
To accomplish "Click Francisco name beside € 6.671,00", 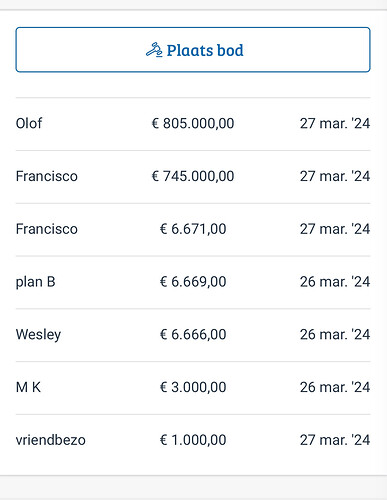I will pos(47,229).
